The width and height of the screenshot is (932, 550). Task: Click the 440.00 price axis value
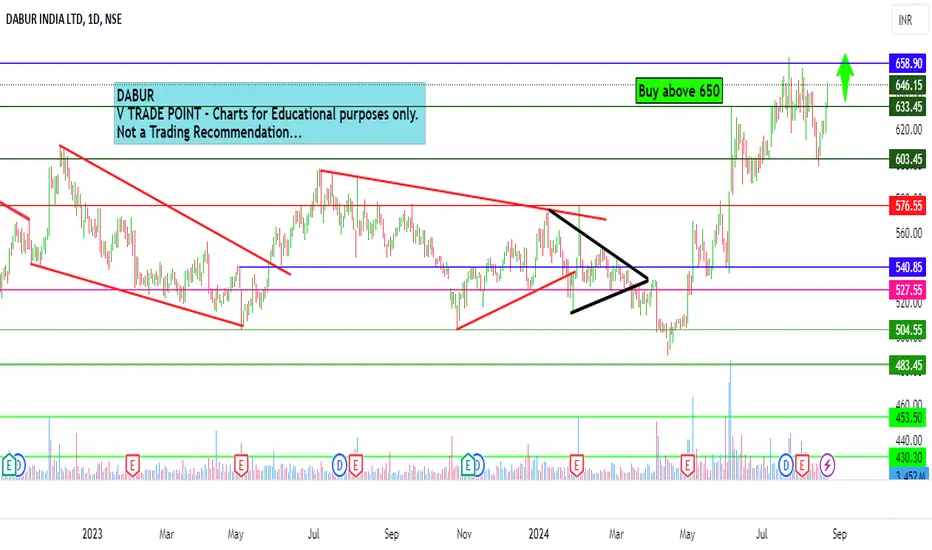[909, 440]
